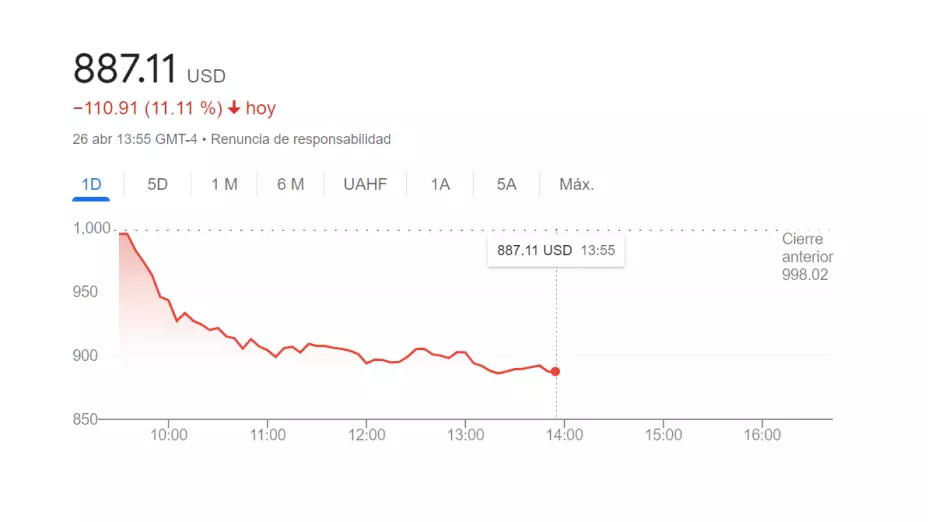
Task: Click the large 887.11 price value
Action: (125, 69)
